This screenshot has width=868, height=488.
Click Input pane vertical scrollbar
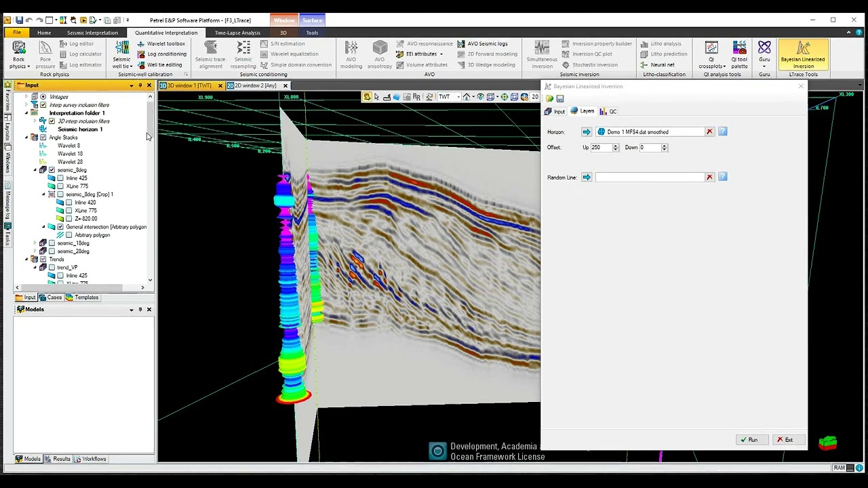pos(150,190)
